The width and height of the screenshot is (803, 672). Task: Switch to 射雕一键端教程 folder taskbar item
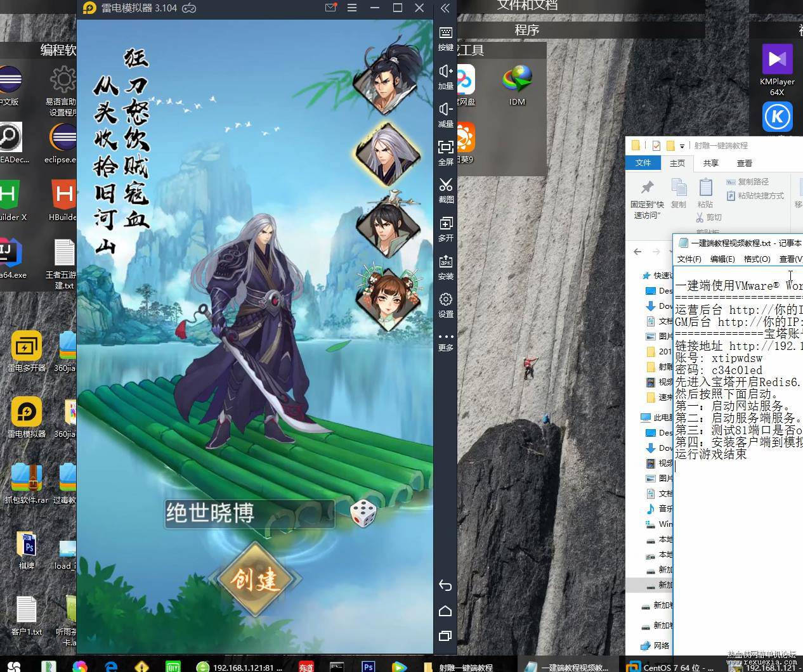tap(459, 667)
